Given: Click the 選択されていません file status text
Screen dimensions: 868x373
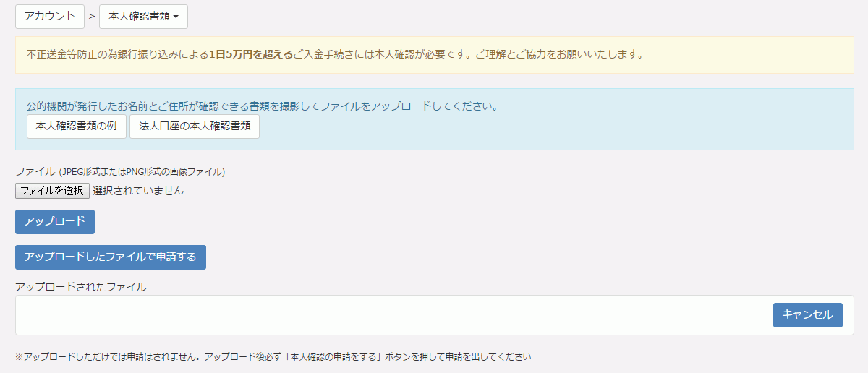Looking at the screenshot, I should [138, 191].
